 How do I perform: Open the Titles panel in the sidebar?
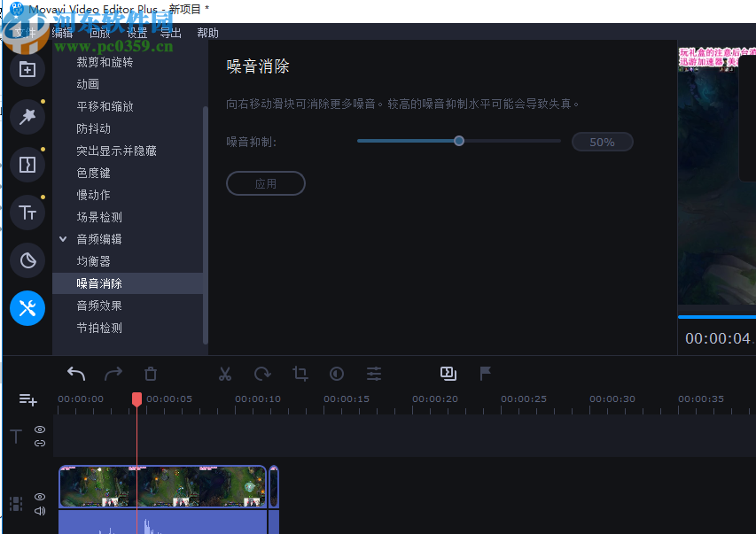27,213
